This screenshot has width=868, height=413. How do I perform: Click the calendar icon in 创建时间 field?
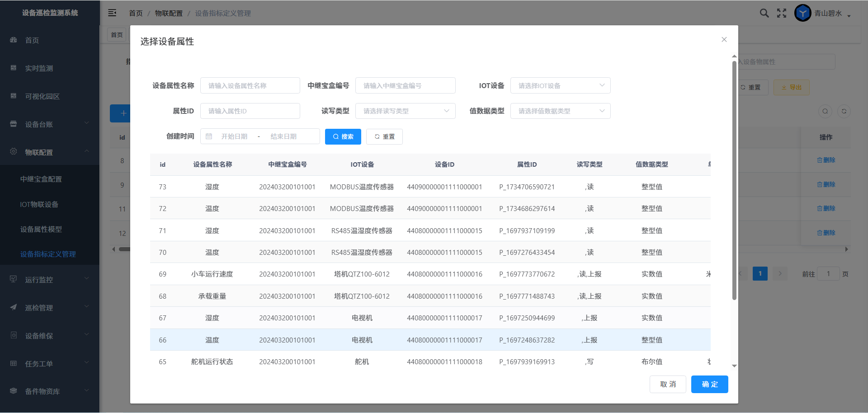(x=209, y=136)
